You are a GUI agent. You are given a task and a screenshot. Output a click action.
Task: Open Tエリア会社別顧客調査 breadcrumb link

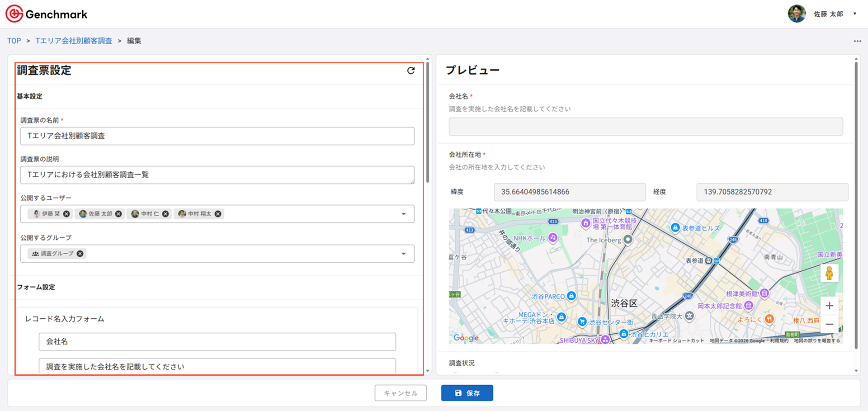click(x=74, y=41)
